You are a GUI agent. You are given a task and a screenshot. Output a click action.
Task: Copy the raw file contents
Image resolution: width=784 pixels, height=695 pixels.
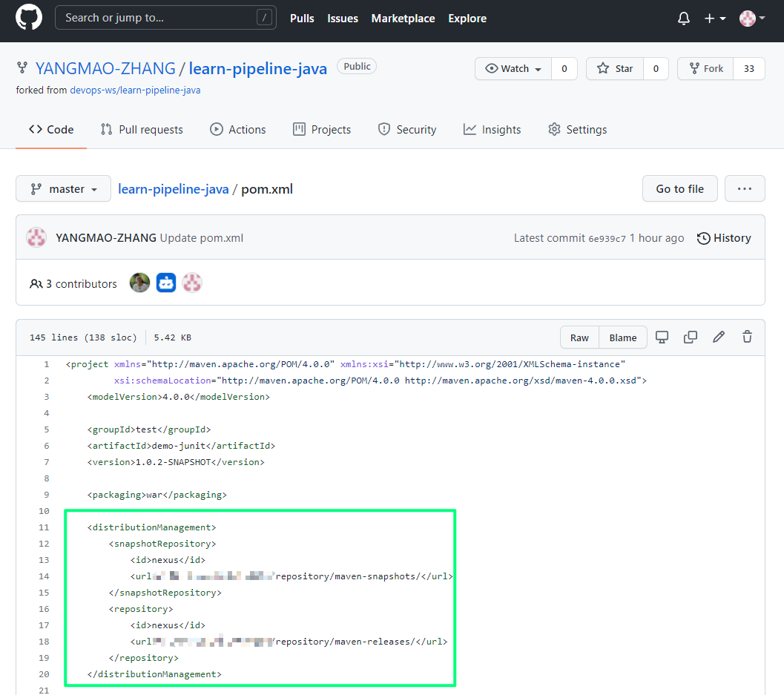click(691, 337)
